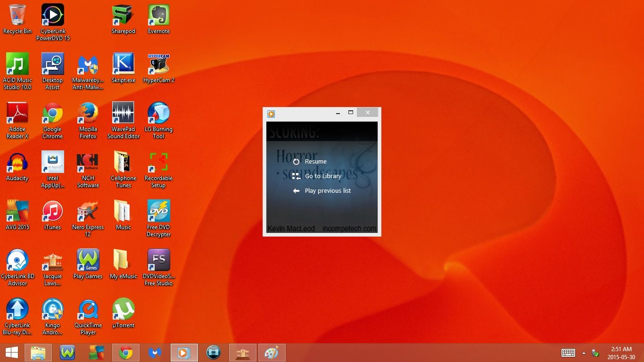Open the Media Player window system menu

[271, 114]
